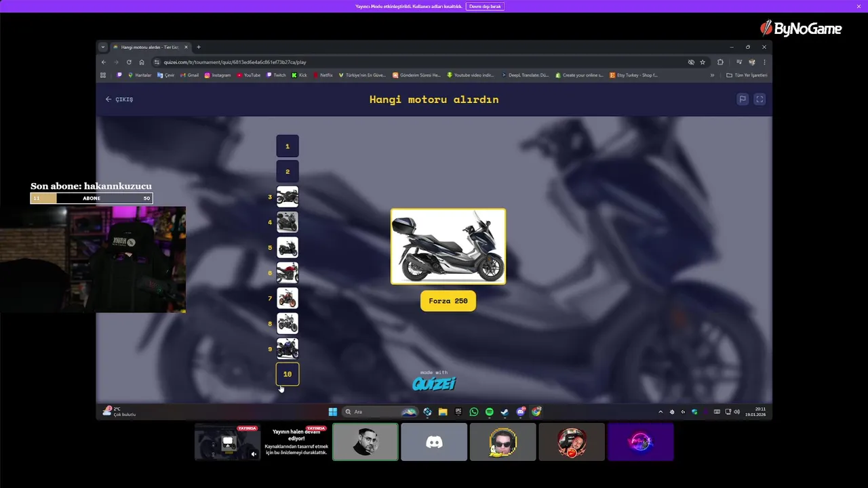Select the purple neon avatar participant tile
Viewport: 868px width, 488px height.
coord(641,442)
